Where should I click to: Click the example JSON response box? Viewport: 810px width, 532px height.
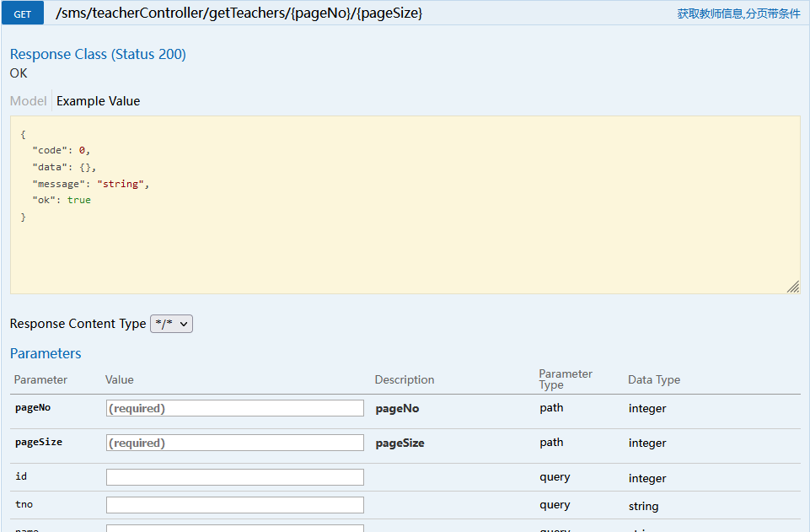click(405, 205)
